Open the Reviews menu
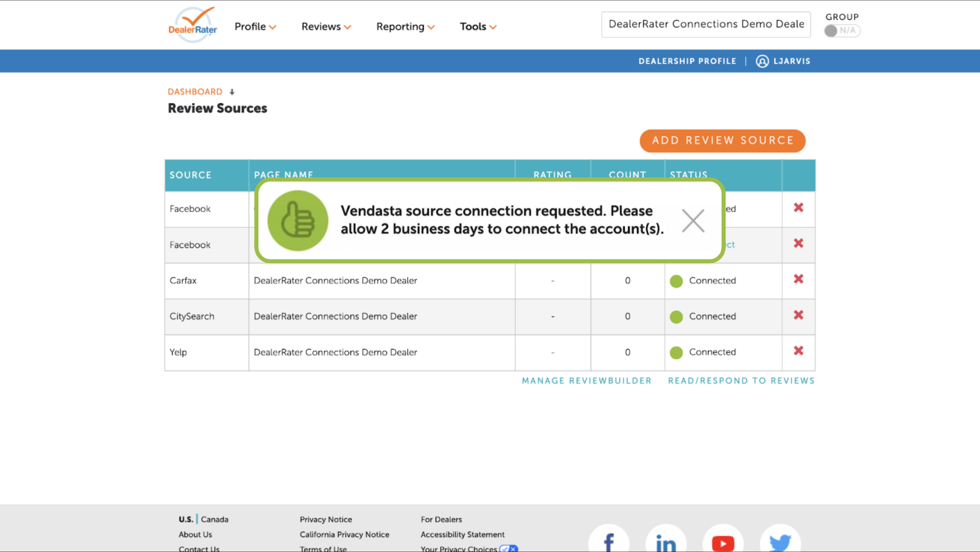Image resolution: width=980 pixels, height=552 pixels. tap(326, 26)
